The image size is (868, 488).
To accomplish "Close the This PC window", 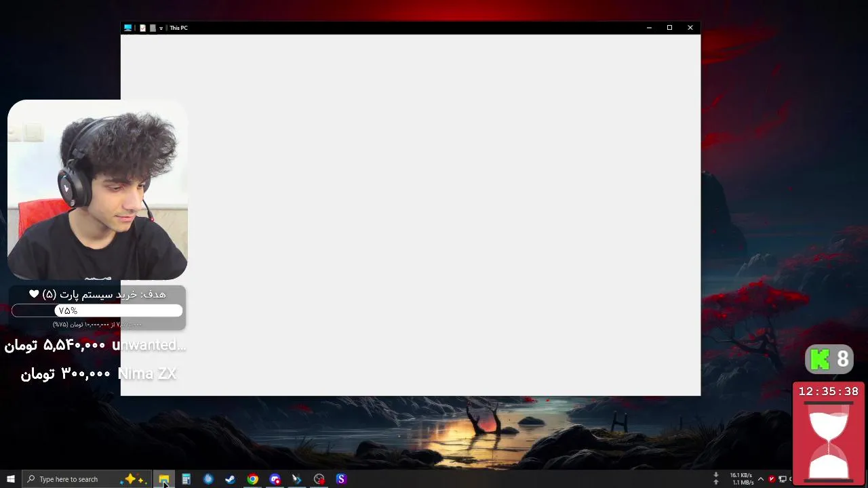I will click(690, 28).
